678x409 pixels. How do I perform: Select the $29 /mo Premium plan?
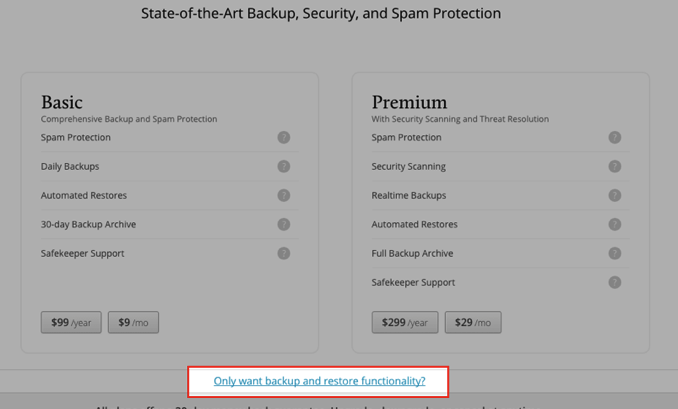point(473,323)
